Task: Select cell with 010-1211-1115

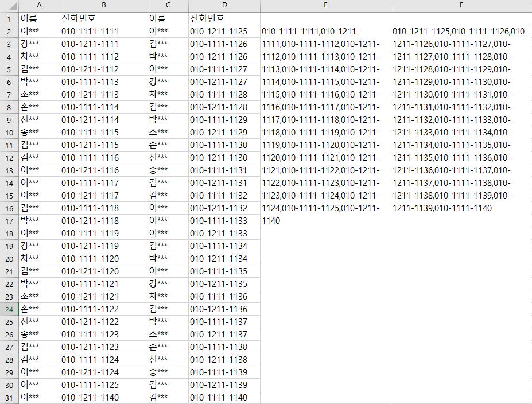Action: 103,145
